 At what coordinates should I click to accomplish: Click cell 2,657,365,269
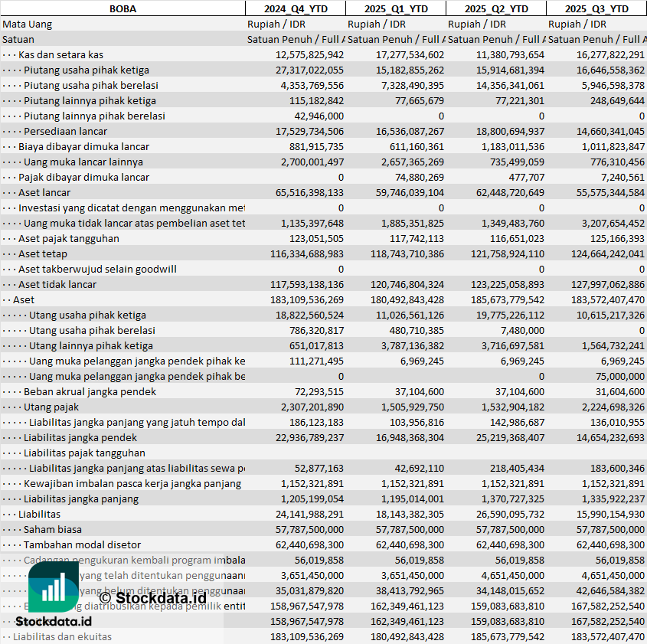point(413,162)
